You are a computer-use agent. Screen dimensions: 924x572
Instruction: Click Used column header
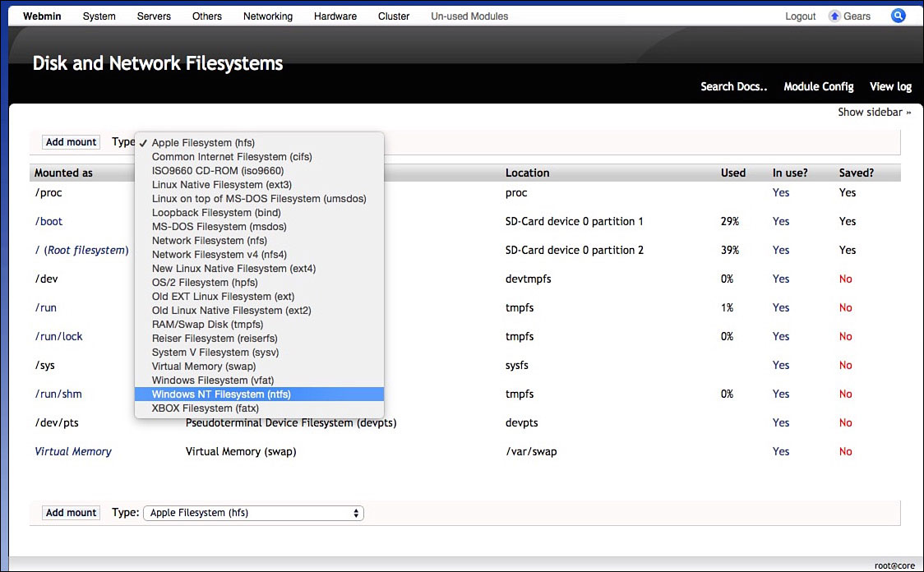(x=733, y=173)
